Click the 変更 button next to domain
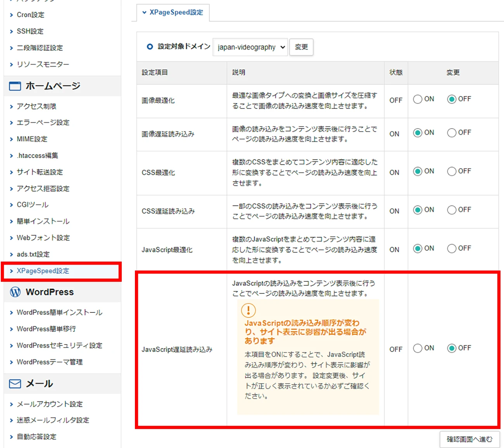Image resolution: width=504 pixels, height=448 pixels. click(301, 47)
